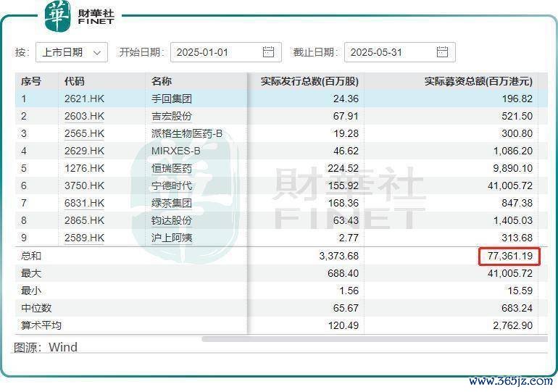
Task: Focus the end date field 2025-05-31
Action: (399, 52)
